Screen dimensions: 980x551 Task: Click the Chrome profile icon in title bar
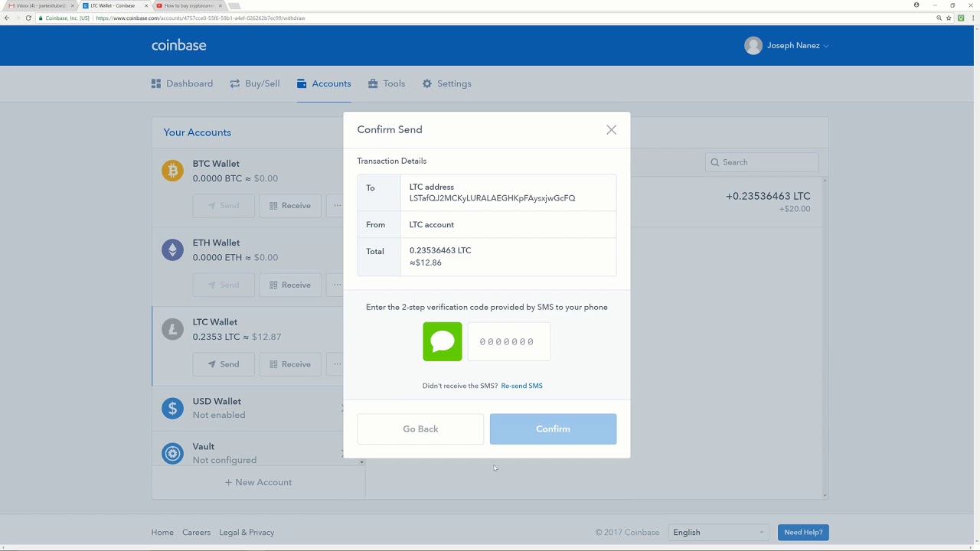pyautogui.click(x=916, y=5)
